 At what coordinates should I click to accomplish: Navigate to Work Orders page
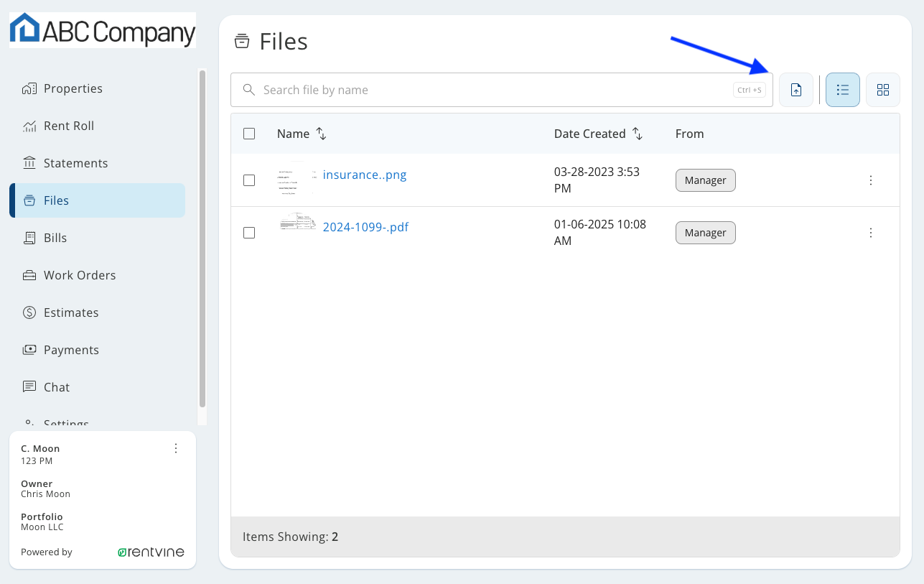point(79,275)
